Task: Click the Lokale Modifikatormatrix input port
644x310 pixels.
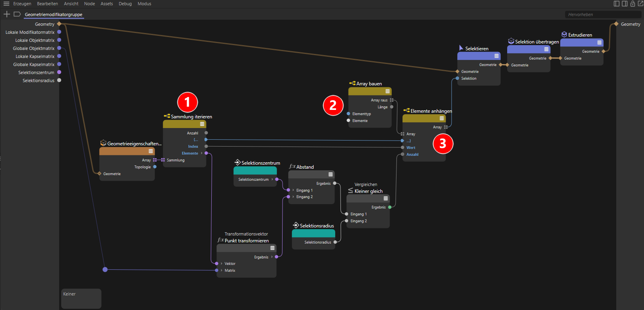Action: (59, 32)
